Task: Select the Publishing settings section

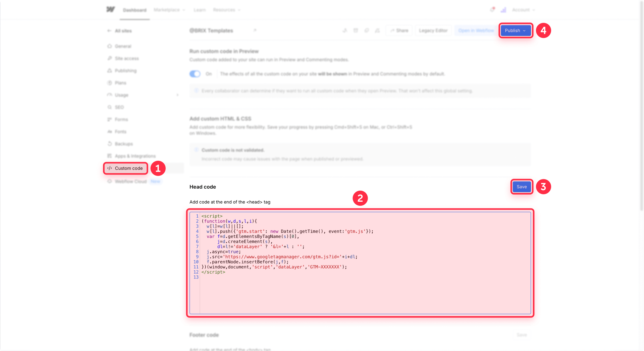Action: pos(125,70)
